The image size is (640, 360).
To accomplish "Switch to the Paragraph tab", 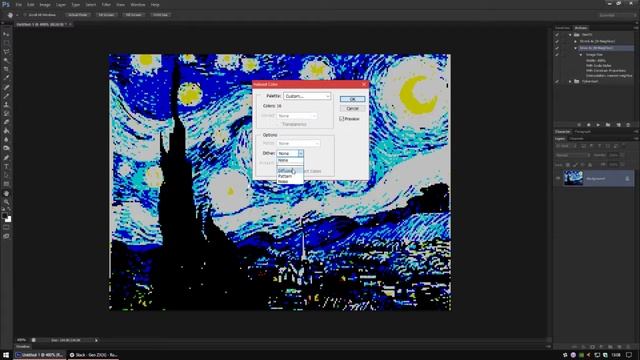I will [583, 132].
